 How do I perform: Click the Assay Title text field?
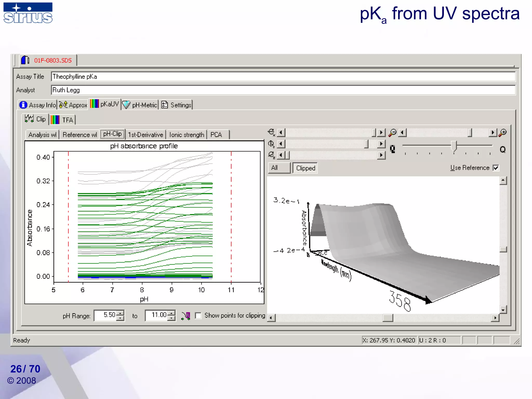pos(283,77)
